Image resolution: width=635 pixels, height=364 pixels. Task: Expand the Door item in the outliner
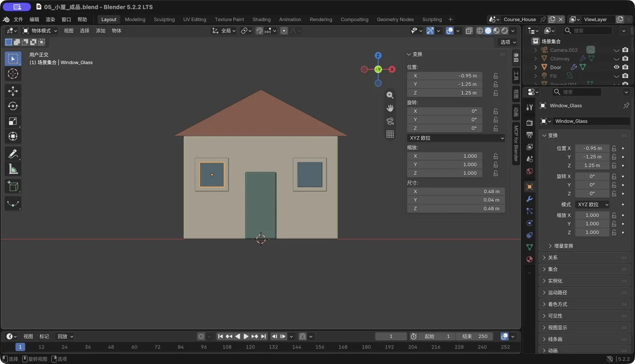[x=536, y=67]
